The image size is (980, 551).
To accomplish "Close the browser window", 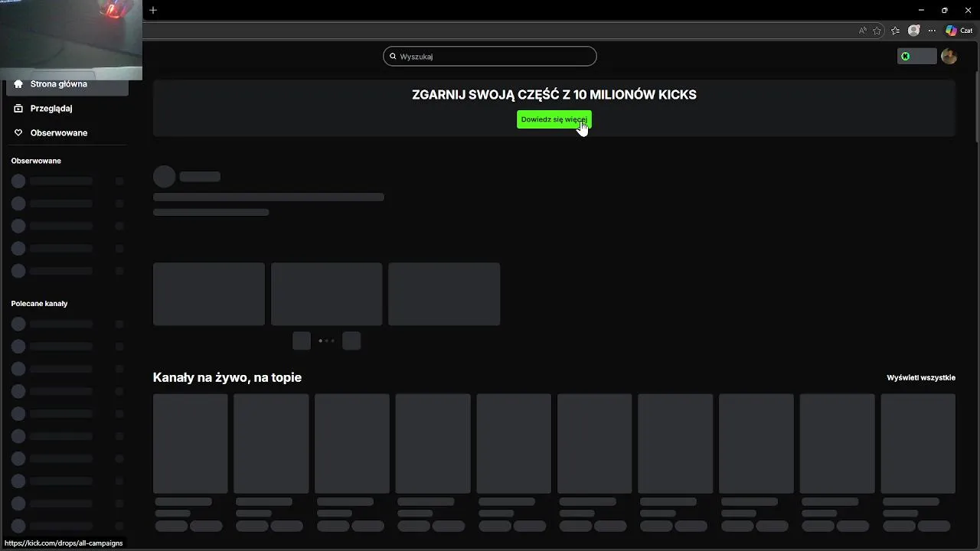I will 968,10.
